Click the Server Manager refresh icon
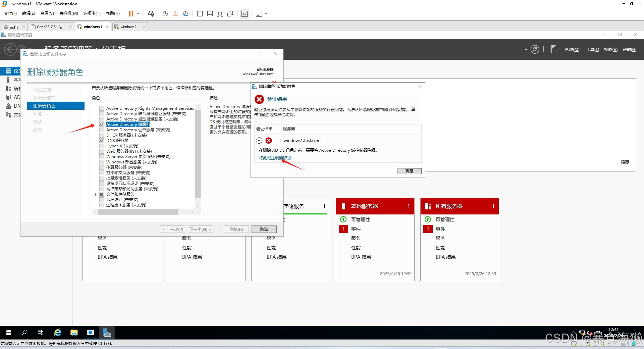 tap(535, 49)
